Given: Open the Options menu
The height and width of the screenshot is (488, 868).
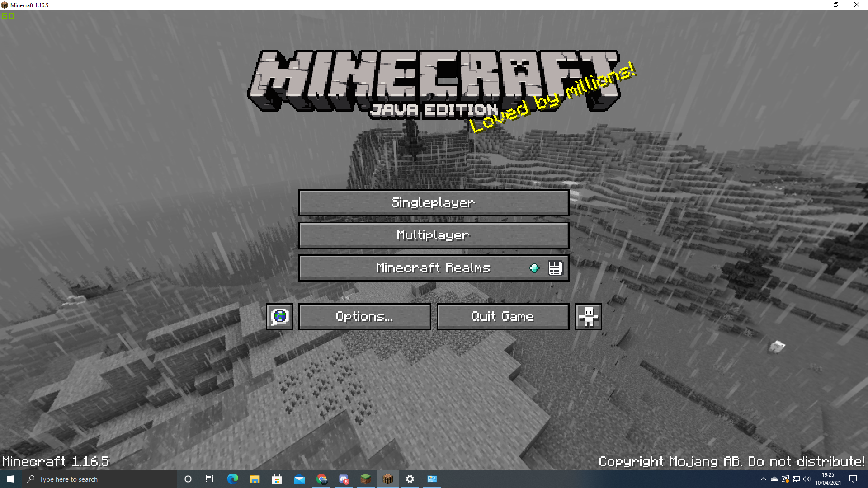Looking at the screenshot, I should [x=364, y=317].
